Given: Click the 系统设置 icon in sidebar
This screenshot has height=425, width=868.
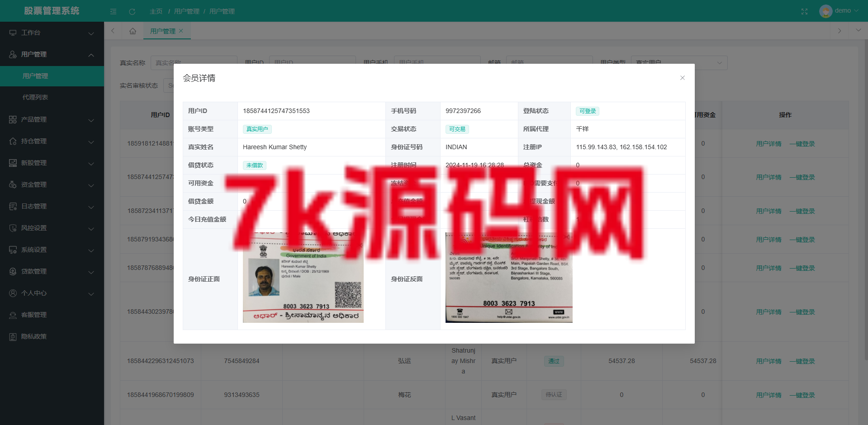Looking at the screenshot, I should [13, 250].
